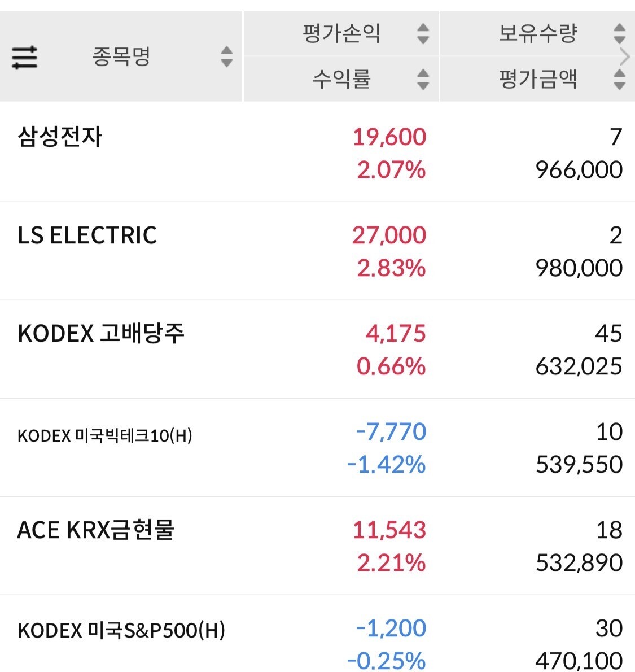The width and height of the screenshot is (635, 672).
Task: Tap the 보유수량 column header label
Action: (x=538, y=33)
